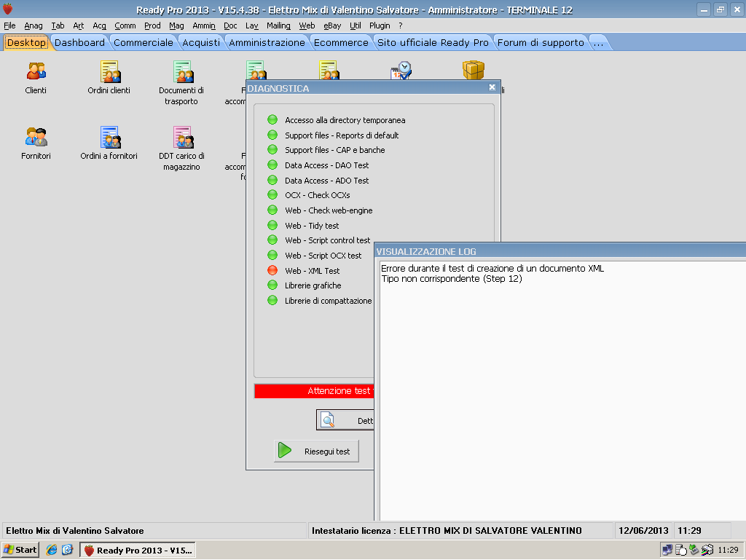This screenshot has width=746, height=560.
Task: Select Web - Tidy test row
Action: pyautogui.click(x=312, y=226)
